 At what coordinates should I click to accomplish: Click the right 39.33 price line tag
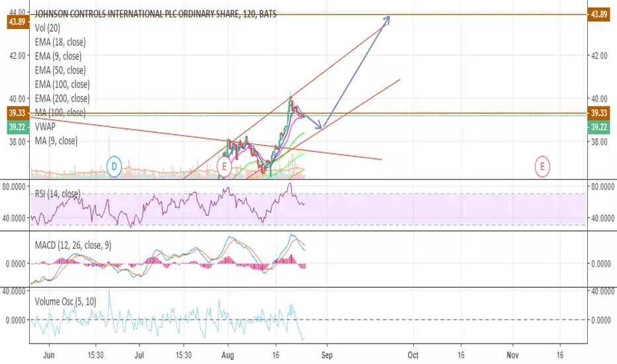598,113
